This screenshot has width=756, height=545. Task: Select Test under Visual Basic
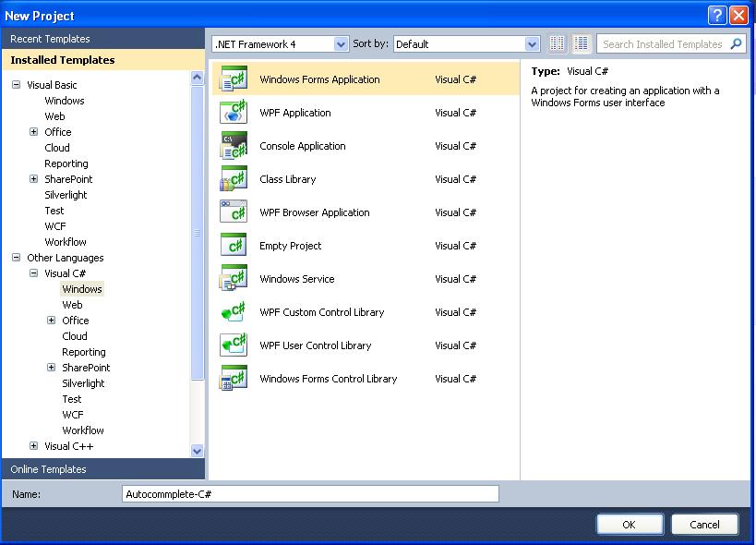54,211
